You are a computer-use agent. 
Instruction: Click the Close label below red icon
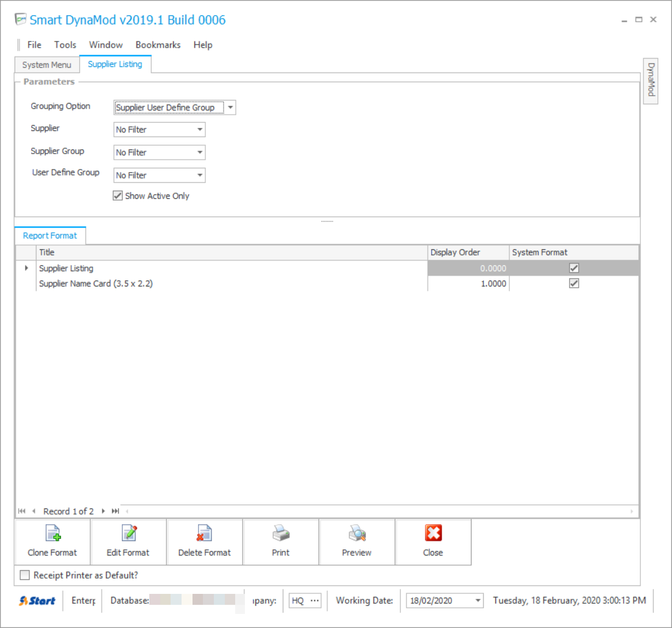coord(433,552)
